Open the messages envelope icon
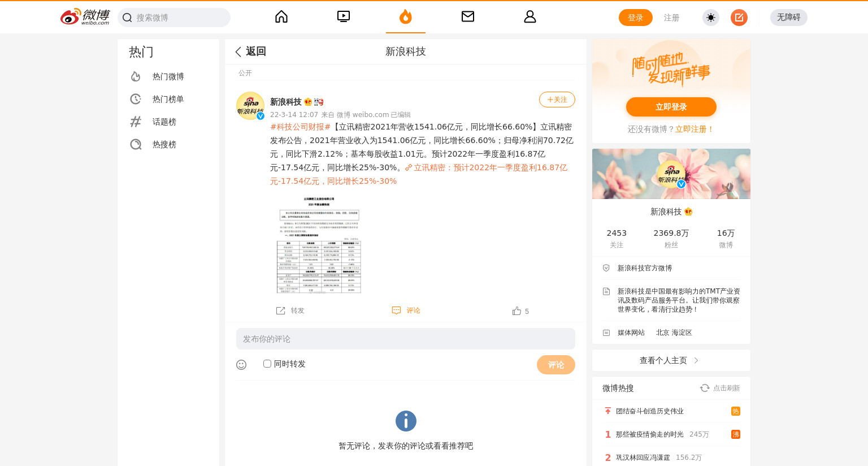 click(x=468, y=17)
